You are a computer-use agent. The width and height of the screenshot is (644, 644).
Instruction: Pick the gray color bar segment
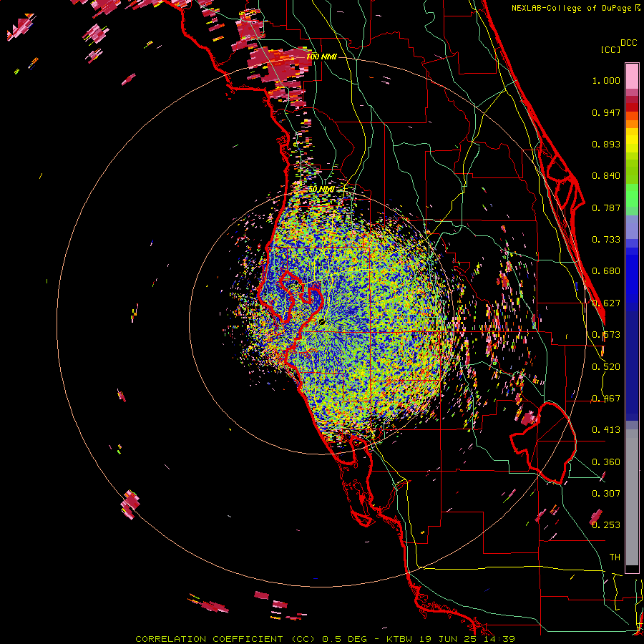[632, 497]
